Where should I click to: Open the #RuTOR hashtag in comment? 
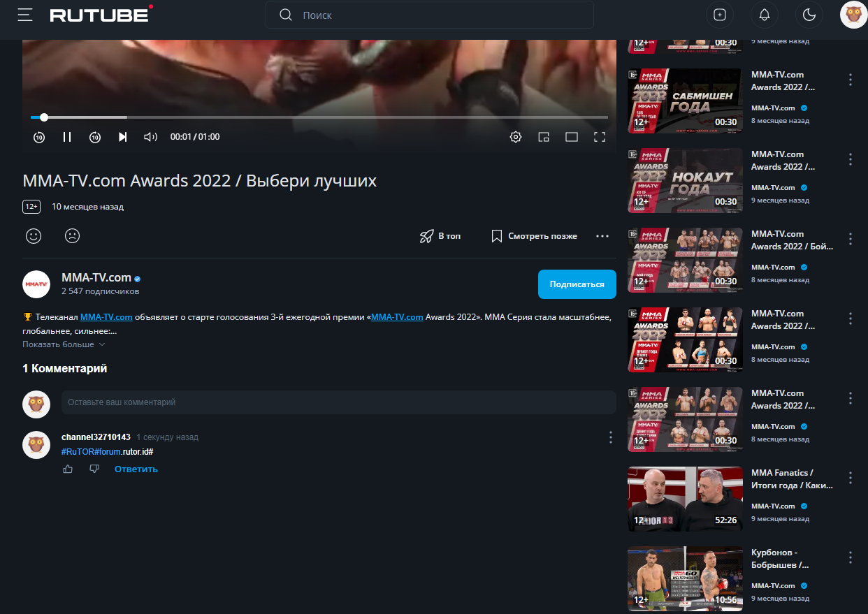click(x=78, y=452)
